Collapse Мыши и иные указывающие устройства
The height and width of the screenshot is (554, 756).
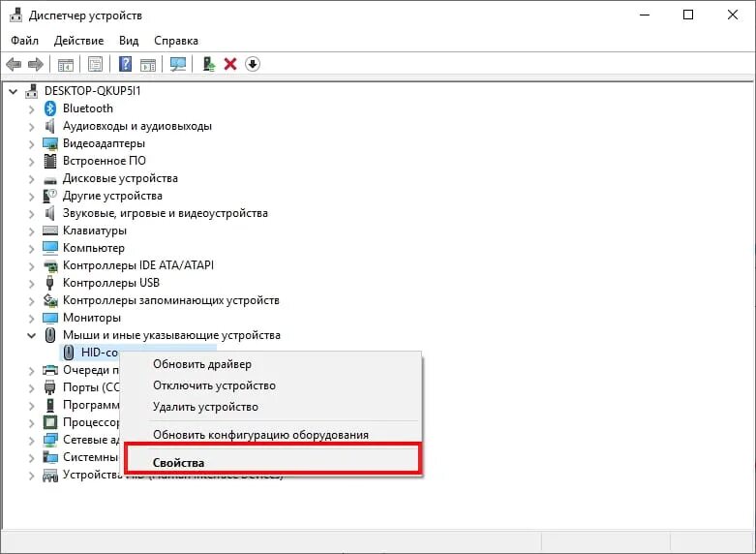click(x=32, y=335)
